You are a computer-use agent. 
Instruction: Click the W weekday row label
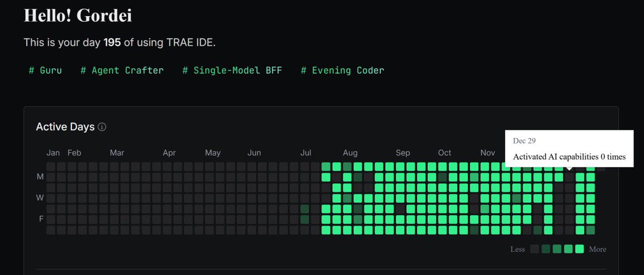(40, 198)
